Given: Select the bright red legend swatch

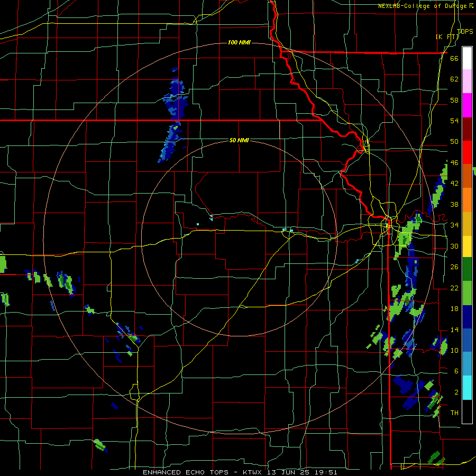Looking at the screenshot, I should click(x=467, y=152).
